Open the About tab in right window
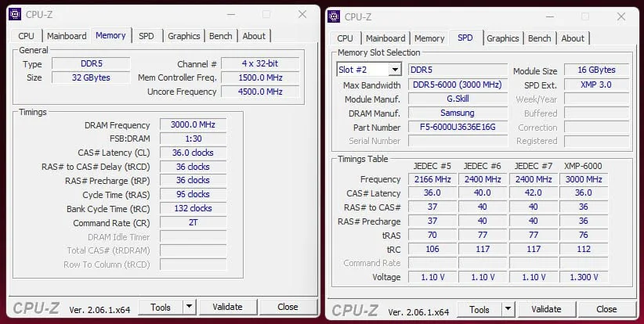The width and height of the screenshot is (644, 324). pyautogui.click(x=573, y=38)
